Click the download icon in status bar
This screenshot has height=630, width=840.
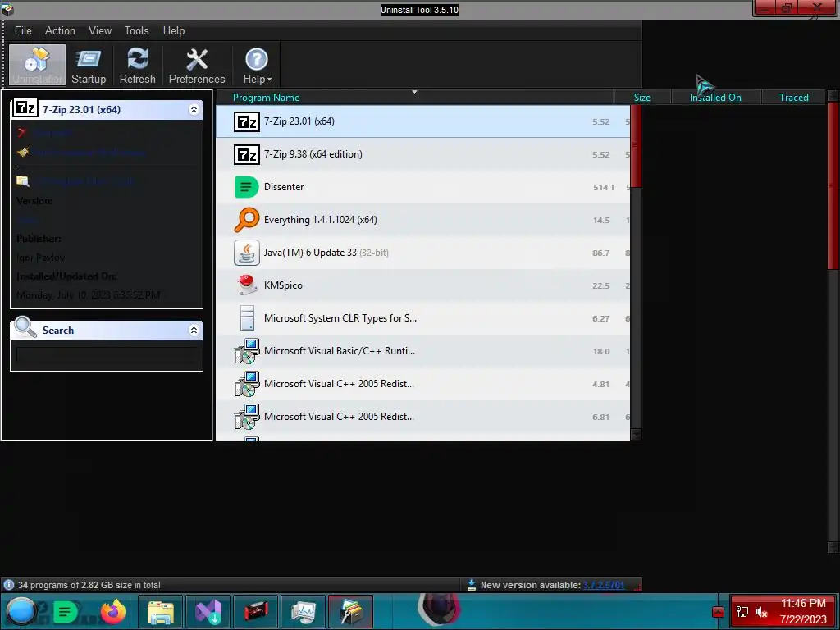click(x=472, y=584)
